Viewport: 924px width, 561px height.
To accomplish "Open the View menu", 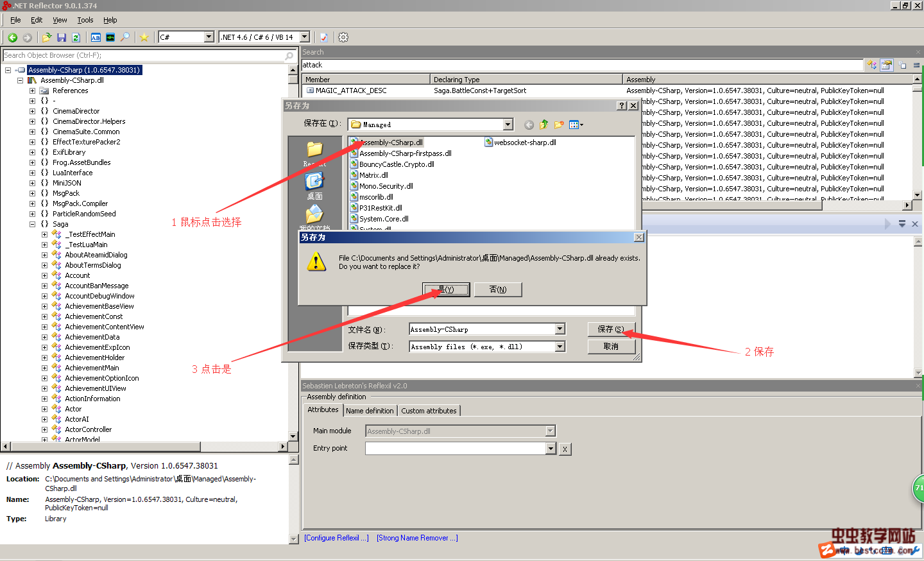I will coord(60,20).
